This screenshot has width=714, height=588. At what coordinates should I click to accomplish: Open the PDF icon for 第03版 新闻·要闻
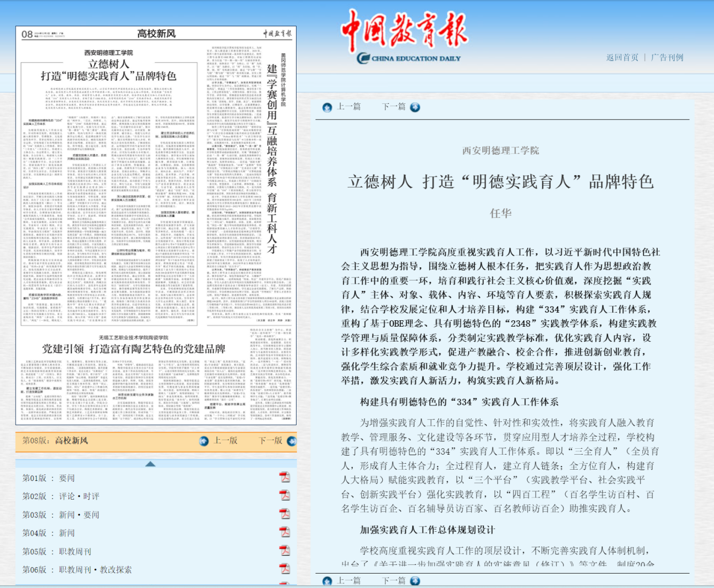[x=286, y=514]
